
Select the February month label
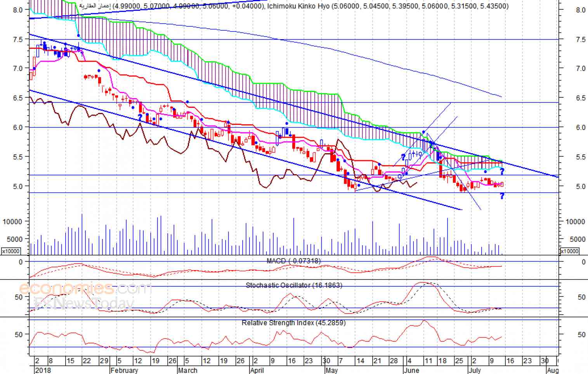[124, 370]
